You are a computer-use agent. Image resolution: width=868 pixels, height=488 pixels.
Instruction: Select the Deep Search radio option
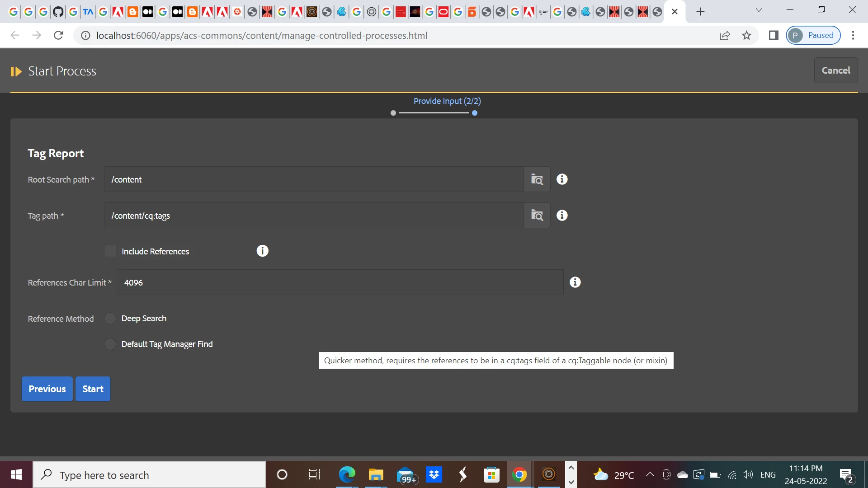tap(110, 319)
